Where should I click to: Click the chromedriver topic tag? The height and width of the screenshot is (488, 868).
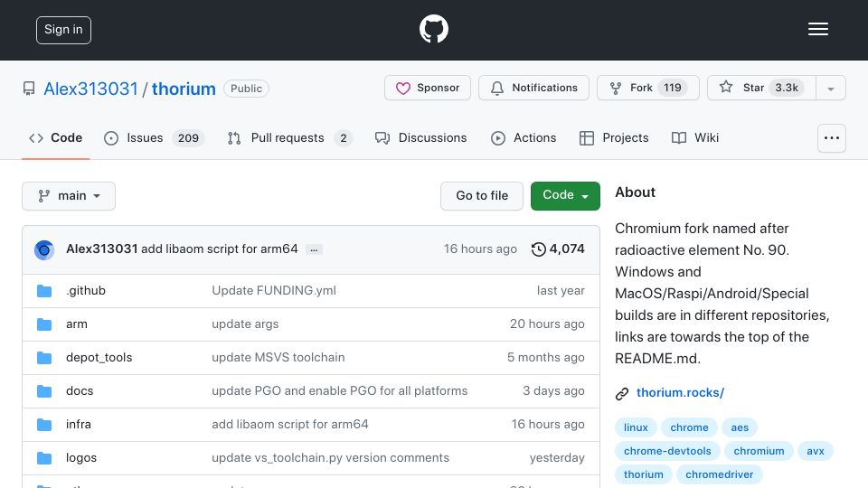click(x=719, y=474)
